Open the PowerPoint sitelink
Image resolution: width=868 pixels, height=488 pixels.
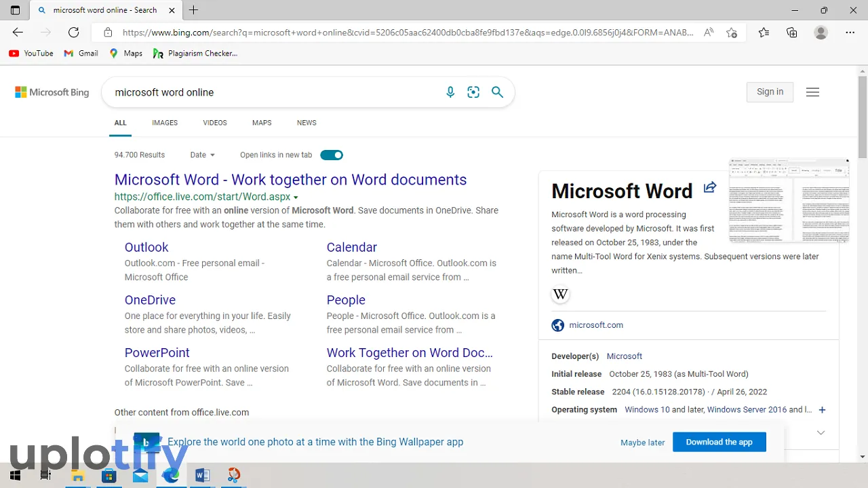tap(157, 353)
